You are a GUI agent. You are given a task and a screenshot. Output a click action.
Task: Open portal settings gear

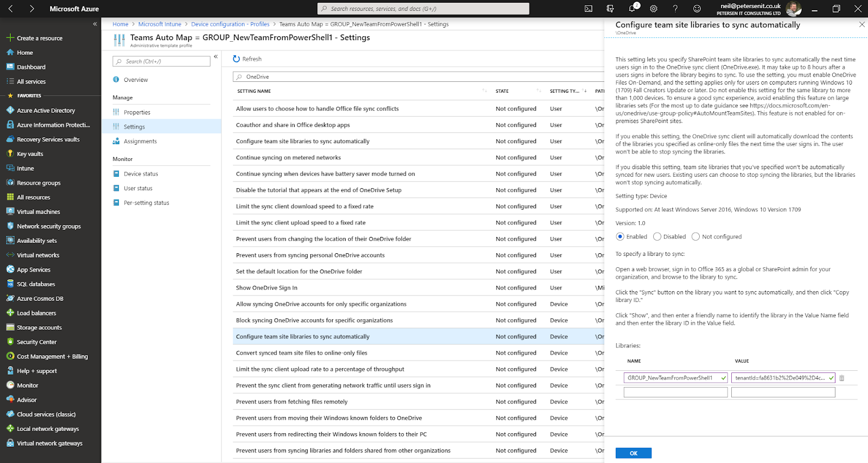[654, 9]
